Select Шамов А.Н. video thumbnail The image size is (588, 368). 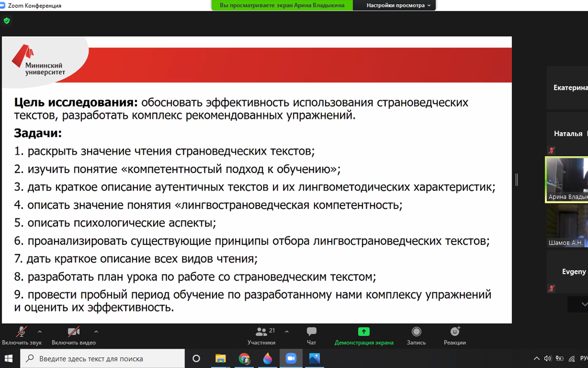(567, 226)
